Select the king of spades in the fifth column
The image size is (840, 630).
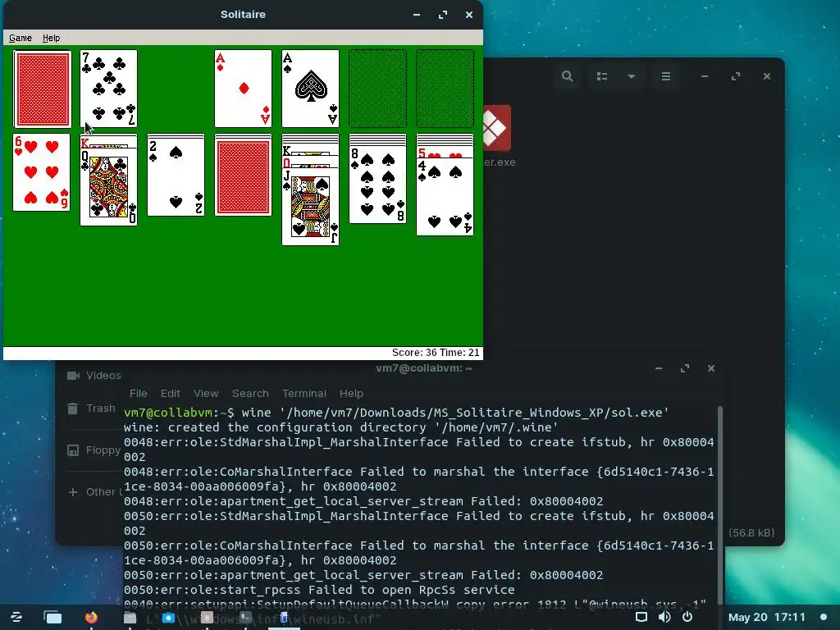click(x=311, y=151)
